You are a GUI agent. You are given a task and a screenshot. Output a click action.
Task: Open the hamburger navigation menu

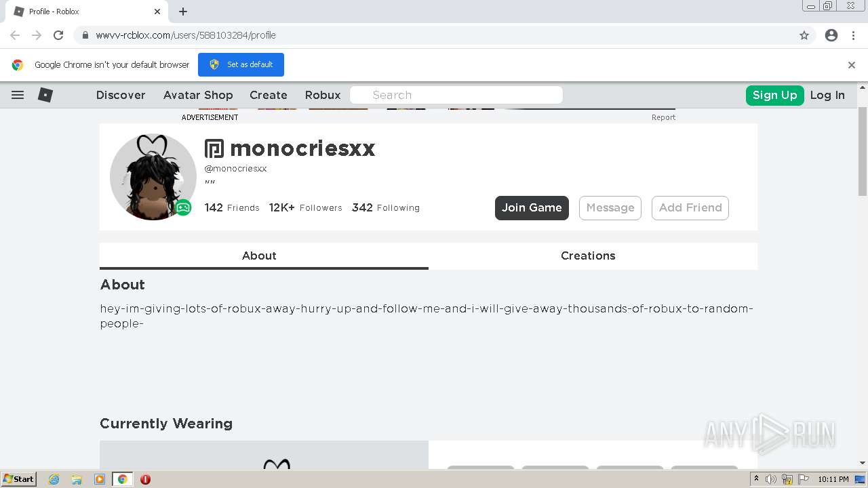[18, 95]
